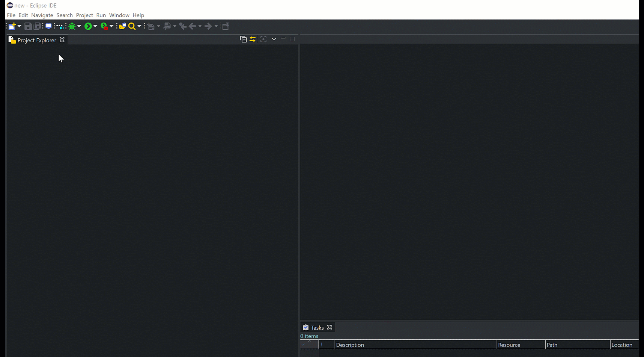644x357 pixels.
Task: Click the Open Task folder icon
Action: coord(122,26)
